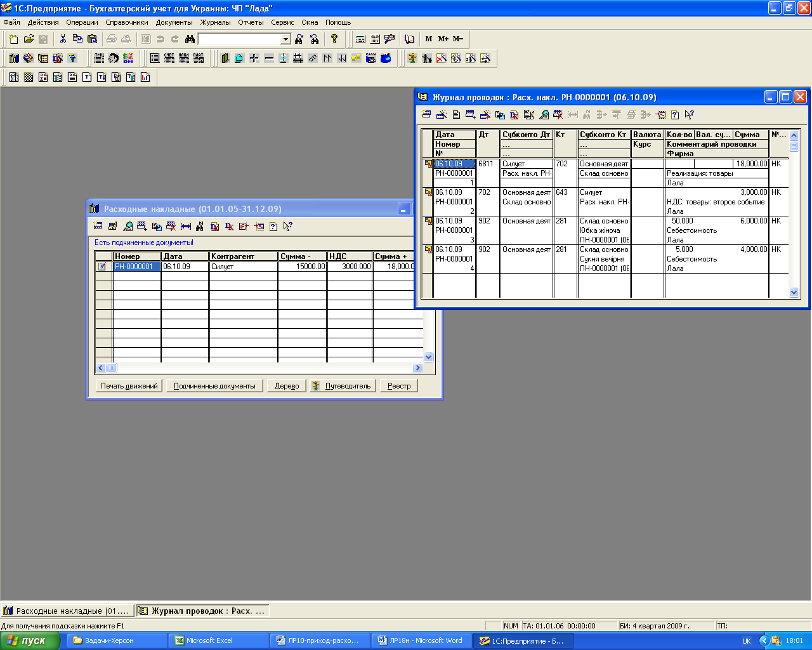Click the 15000.00 sum cell
Screen dimensions: 812x650
pos(303,267)
